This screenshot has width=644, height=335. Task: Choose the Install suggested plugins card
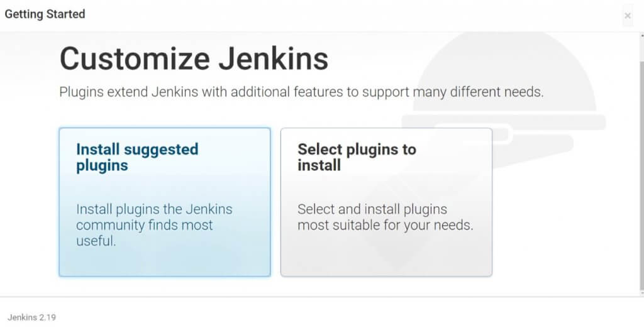click(165, 202)
